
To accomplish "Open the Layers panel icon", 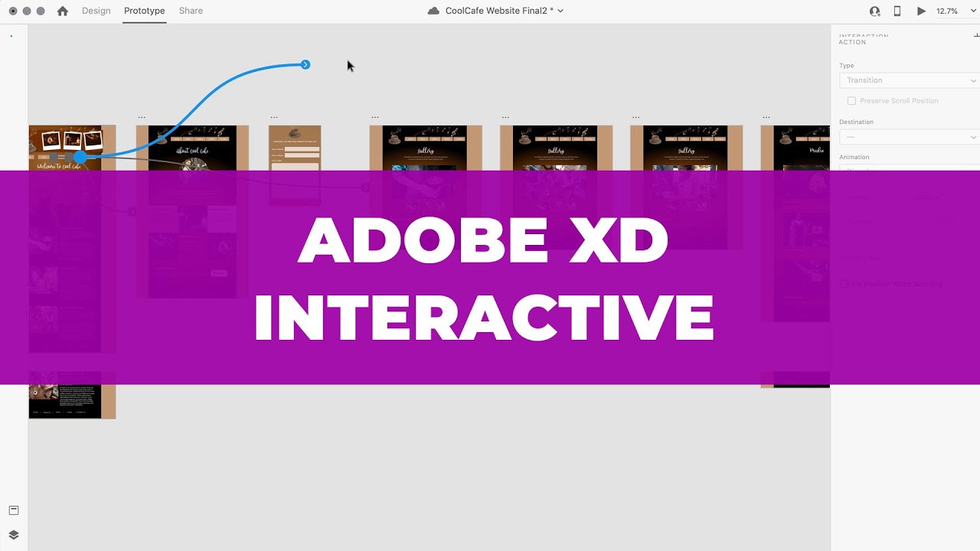I will [x=13, y=535].
